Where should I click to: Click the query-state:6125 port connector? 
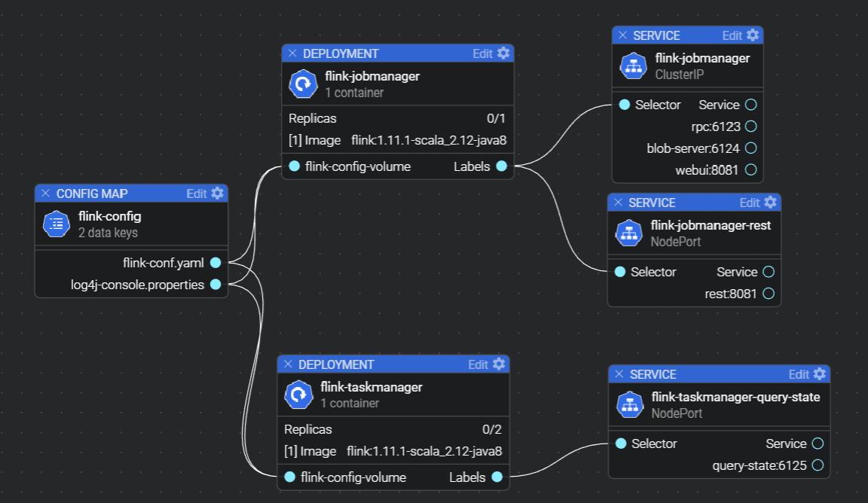pyautogui.click(x=818, y=465)
